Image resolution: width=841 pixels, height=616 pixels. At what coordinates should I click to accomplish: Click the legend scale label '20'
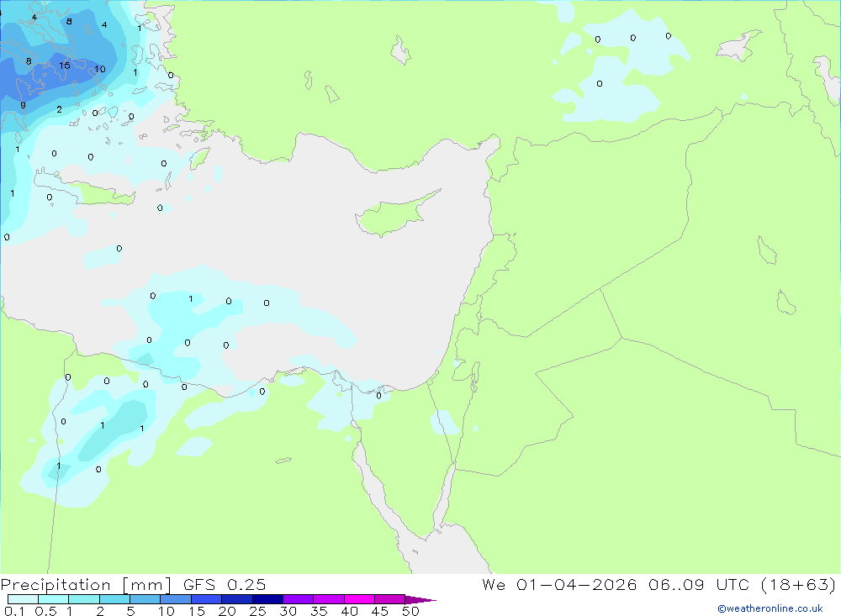click(x=227, y=611)
